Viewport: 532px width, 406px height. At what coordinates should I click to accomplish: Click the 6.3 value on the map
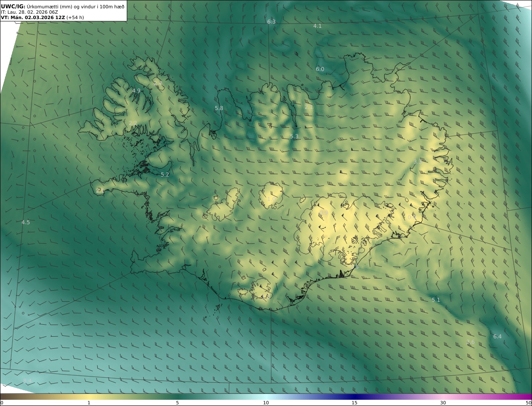point(271,22)
